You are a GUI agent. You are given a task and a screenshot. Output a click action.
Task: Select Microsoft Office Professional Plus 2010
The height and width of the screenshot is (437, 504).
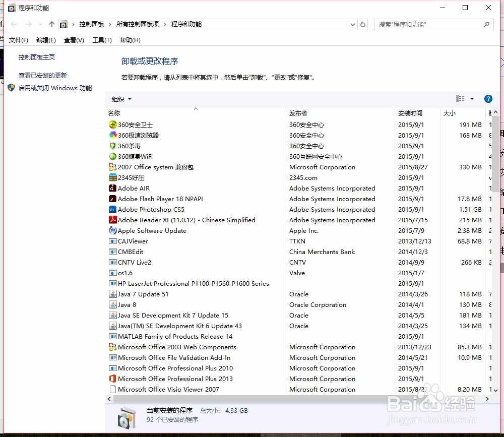click(x=299, y=368)
